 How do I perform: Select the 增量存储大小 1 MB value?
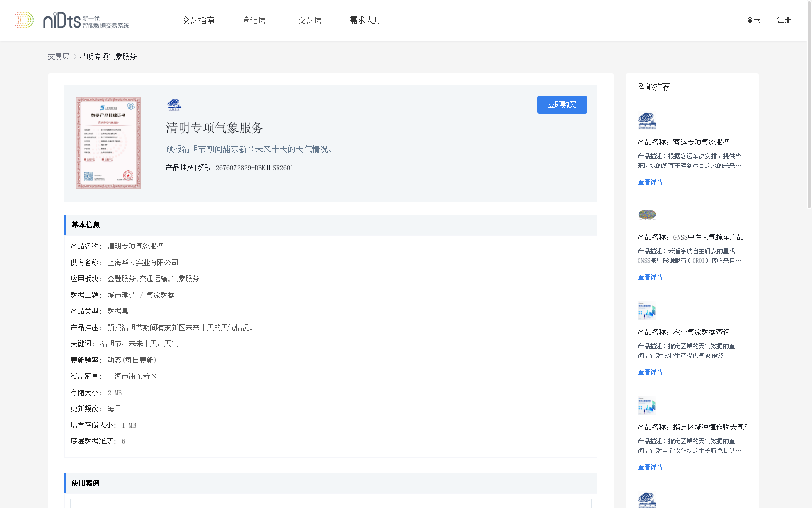(x=129, y=425)
